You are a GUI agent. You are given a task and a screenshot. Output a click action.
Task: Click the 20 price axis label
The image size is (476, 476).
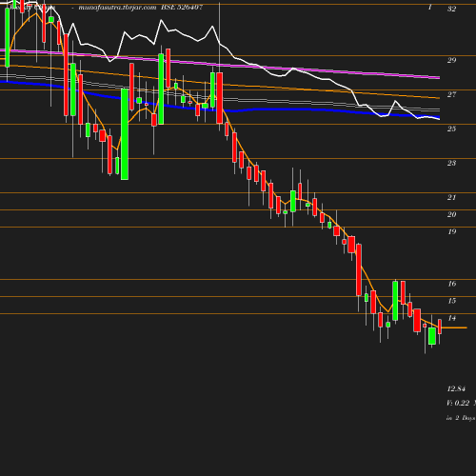coord(451,214)
